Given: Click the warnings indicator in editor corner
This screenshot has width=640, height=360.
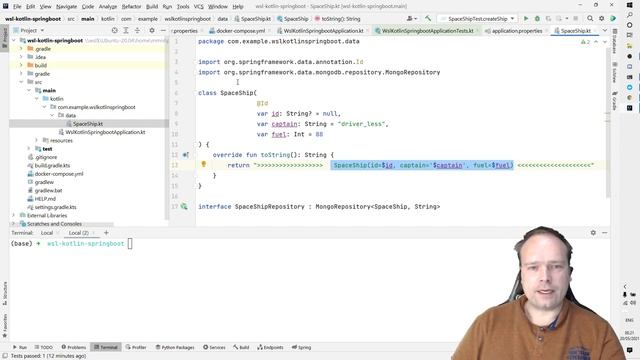Looking at the screenshot, I should pos(585,42).
